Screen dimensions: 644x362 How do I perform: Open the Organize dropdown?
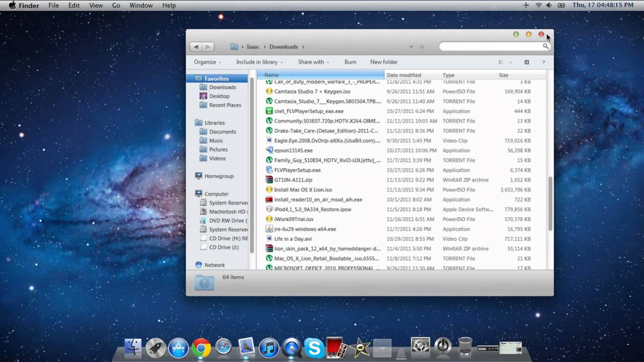[x=207, y=62]
